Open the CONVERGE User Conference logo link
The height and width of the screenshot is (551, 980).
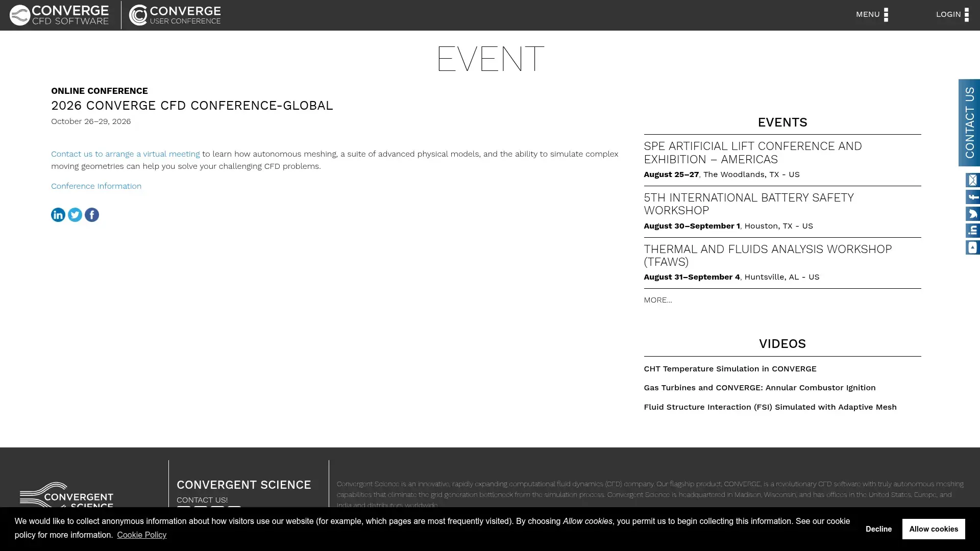click(x=175, y=15)
